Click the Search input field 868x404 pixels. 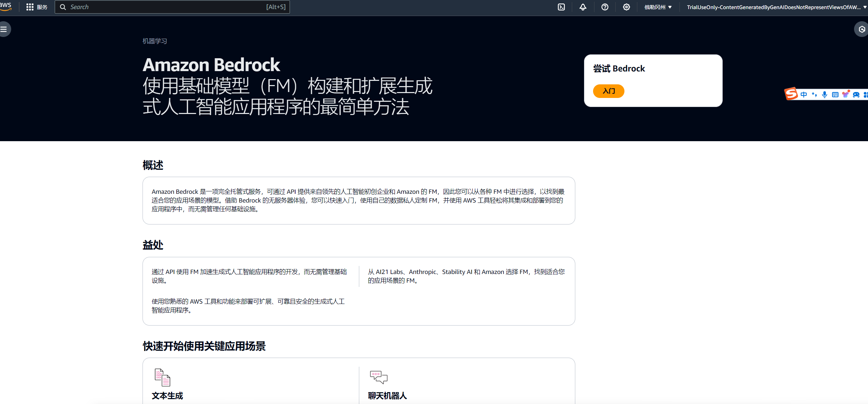172,7
